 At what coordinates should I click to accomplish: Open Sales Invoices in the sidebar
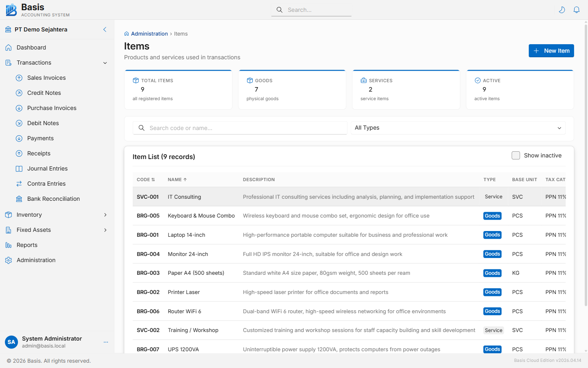tap(47, 78)
